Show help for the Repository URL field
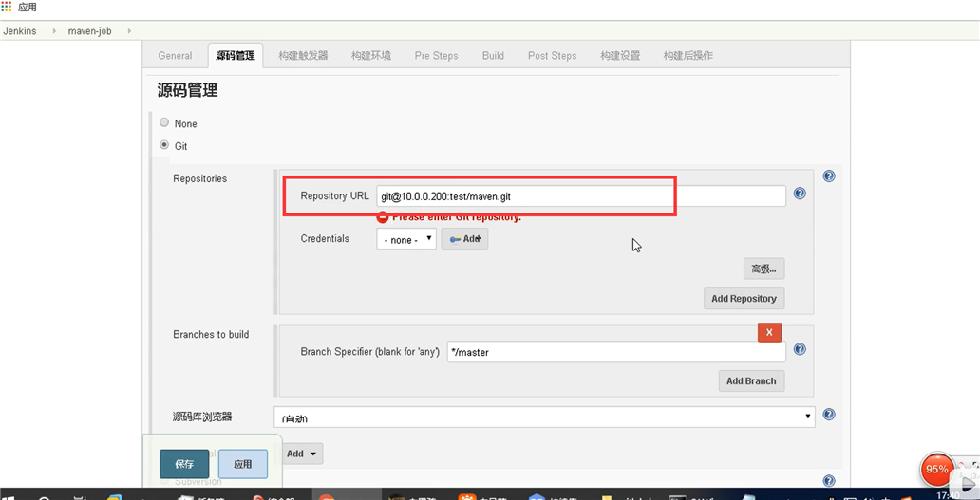This screenshot has width=980, height=500. [800, 194]
